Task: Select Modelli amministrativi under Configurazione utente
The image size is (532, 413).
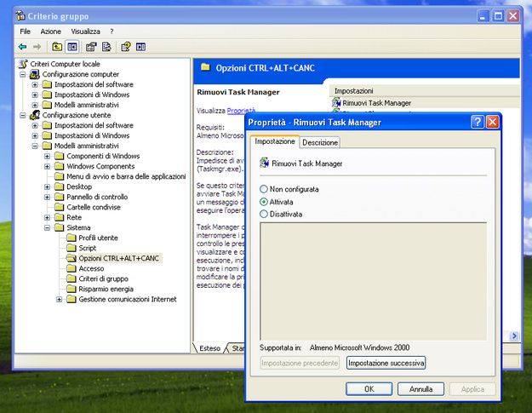Action: click(87, 146)
